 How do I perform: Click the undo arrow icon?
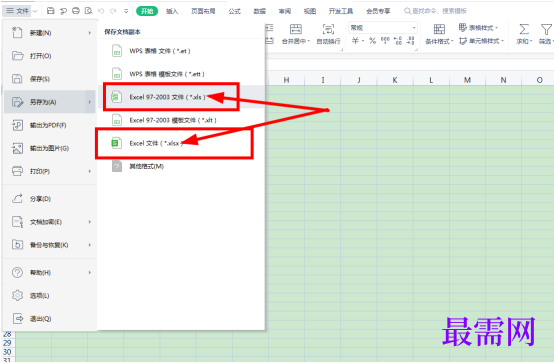coord(101,11)
